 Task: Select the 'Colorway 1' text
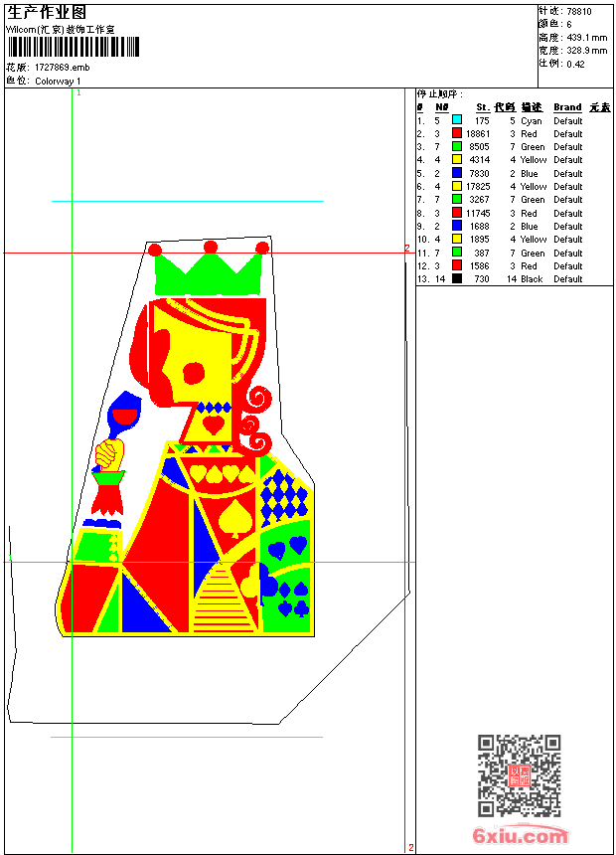point(58,82)
